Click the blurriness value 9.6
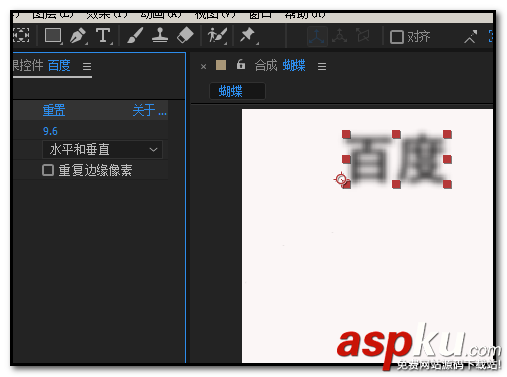Screen dimensions: 507x377 pyautogui.click(x=50, y=131)
